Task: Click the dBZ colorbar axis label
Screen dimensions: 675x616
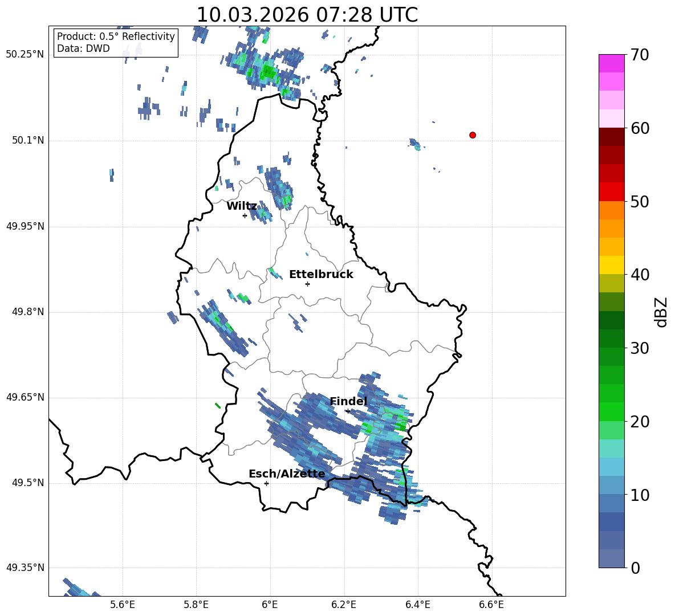Action: pyautogui.click(x=661, y=312)
